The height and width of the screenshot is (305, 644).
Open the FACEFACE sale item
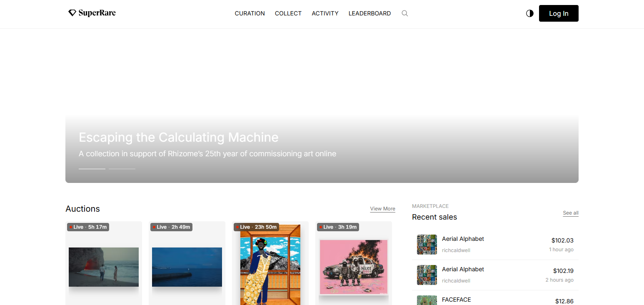click(495, 298)
